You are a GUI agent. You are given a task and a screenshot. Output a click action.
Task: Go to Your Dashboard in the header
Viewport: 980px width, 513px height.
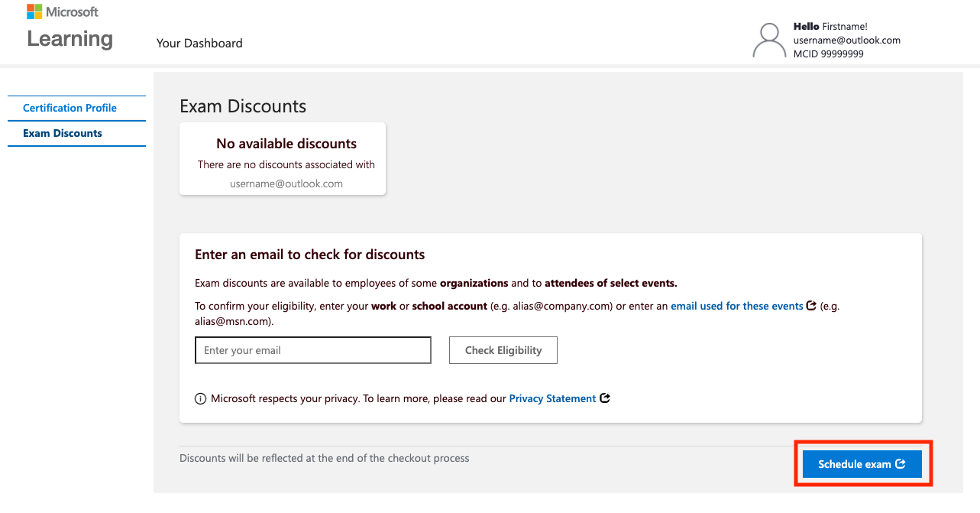[x=199, y=43]
